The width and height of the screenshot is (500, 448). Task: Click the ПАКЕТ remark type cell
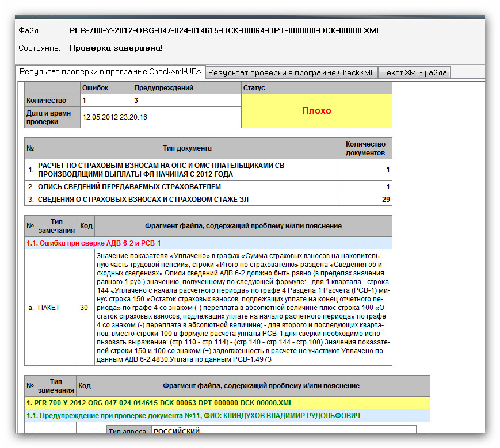pos(57,308)
